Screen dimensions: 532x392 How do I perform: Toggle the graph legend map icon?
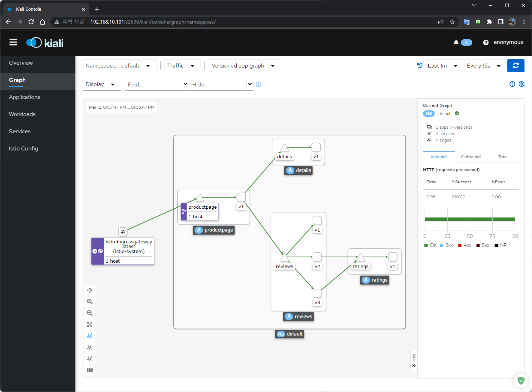coord(90,370)
